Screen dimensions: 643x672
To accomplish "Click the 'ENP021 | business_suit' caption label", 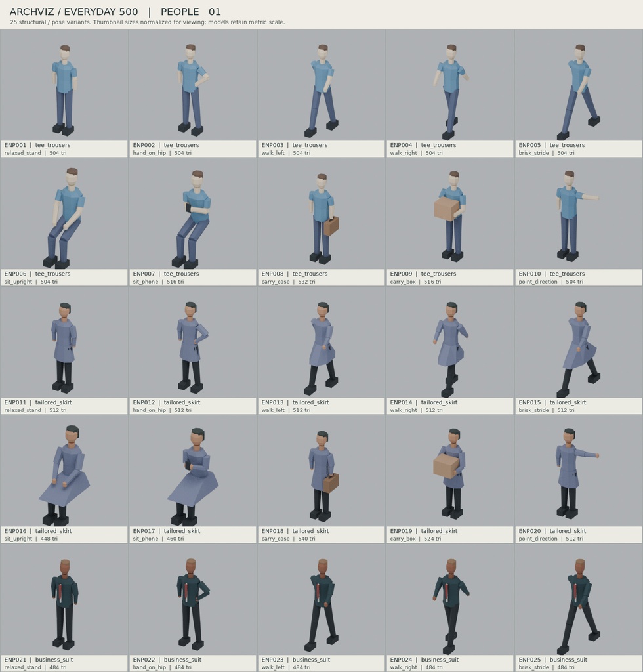I will (39, 660).
